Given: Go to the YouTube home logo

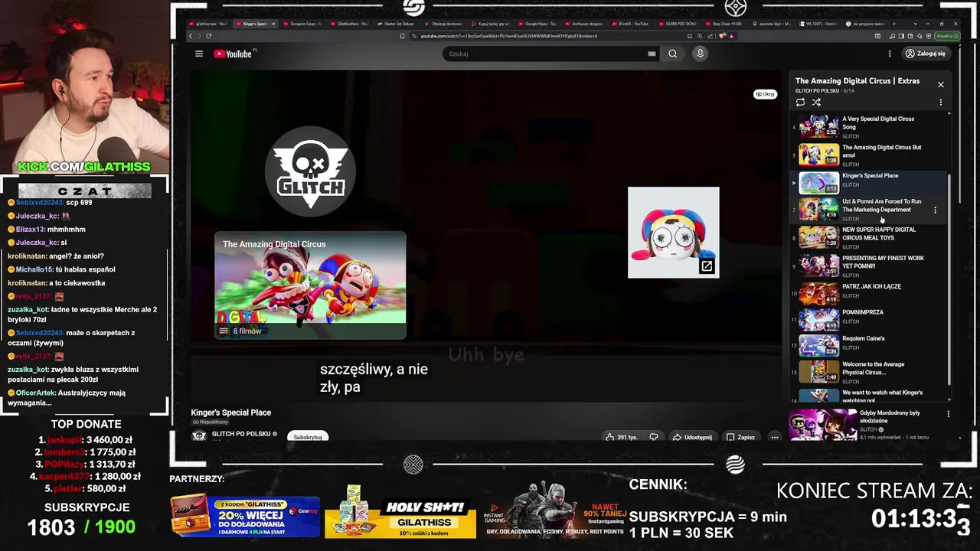Looking at the screenshot, I should (233, 54).
